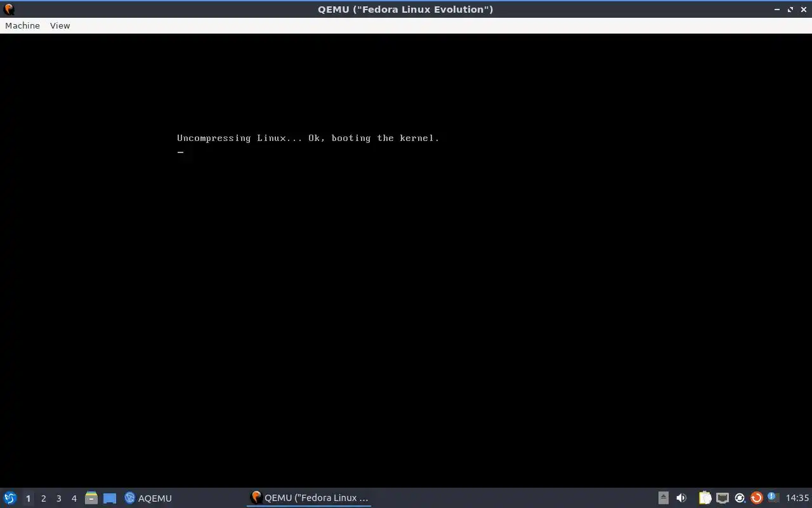Open the LXQt application launcher
This screenshot has width=812, height=508.
tap(10, 498)
